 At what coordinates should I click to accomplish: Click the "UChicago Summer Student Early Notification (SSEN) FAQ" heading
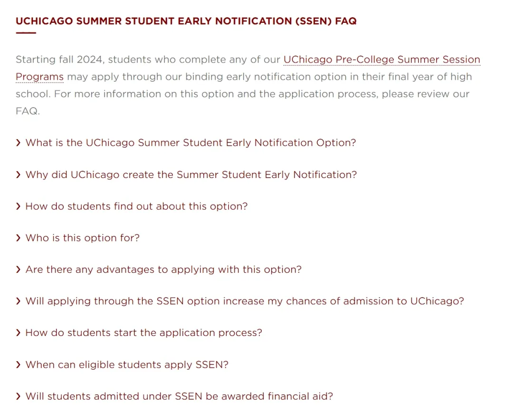click(x=186, y=21)
